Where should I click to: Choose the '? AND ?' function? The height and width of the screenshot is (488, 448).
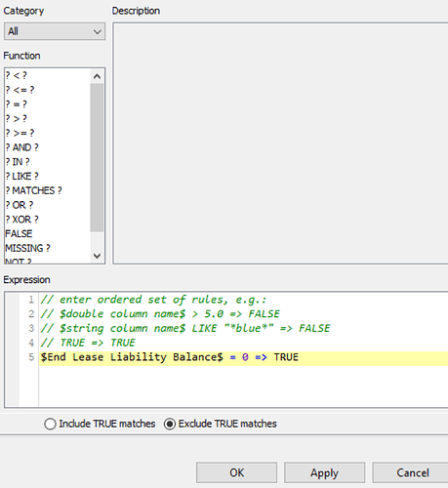pyautogui.click(x=48, y=147)
